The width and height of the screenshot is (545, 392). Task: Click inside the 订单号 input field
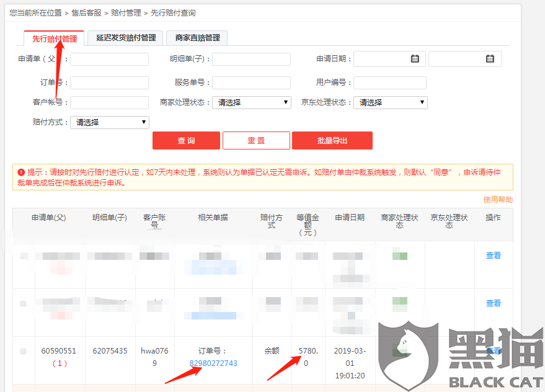click(109, 82)
